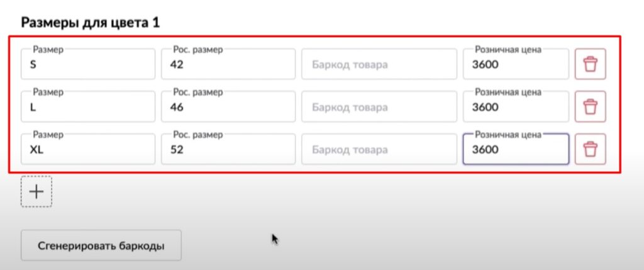The width and height of the screenshot is (644, 270).
Task: Click Баркод товара field in the XL row
Action: click(379, 149)
